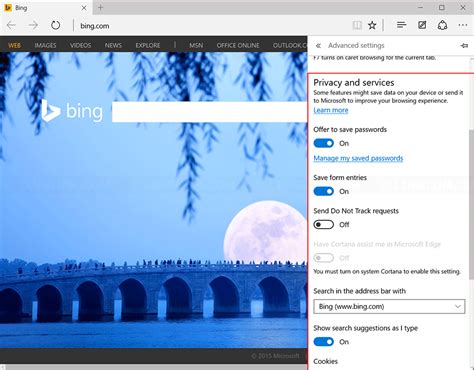Turn off Offer to save passwords toggle

point(323,143)
